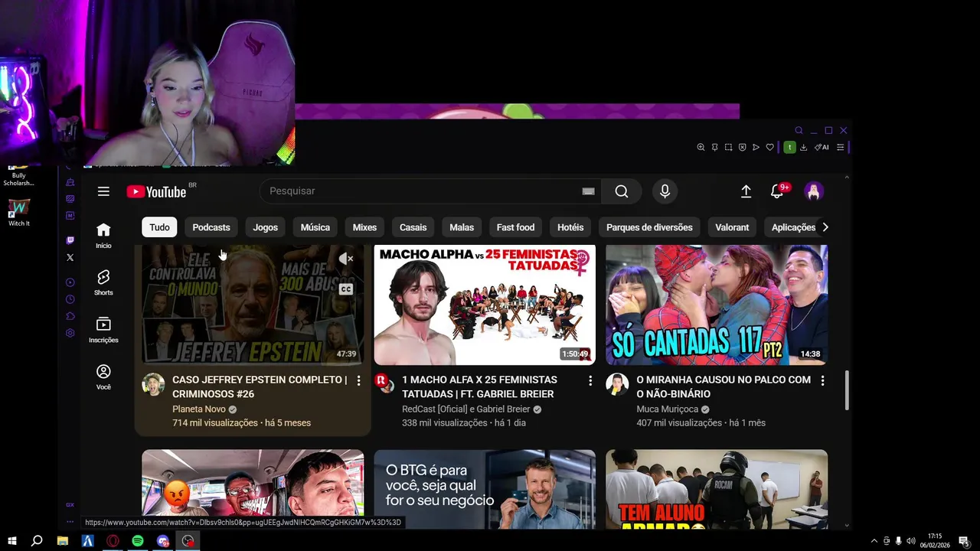Image resolution: width=980 pixels, height=551 pixels.
Task: Visit RedCast [Oficial] e Gabriel Breier channel
Action: point(466,409)
